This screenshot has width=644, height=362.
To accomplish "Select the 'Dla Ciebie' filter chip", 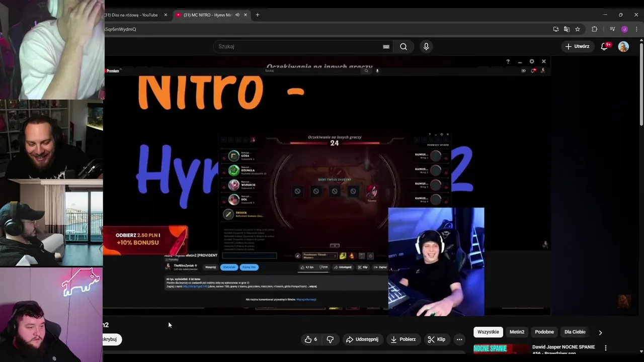I will click(575, 332).
